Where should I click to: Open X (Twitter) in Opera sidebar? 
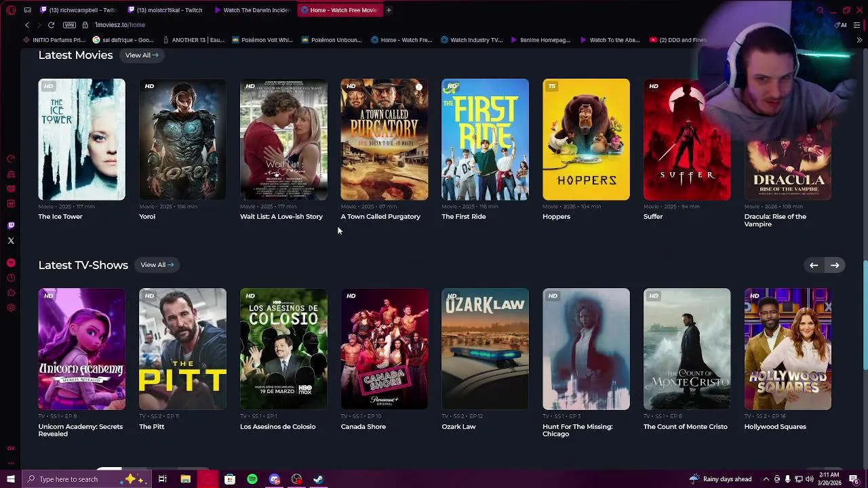tap(11, 241)
